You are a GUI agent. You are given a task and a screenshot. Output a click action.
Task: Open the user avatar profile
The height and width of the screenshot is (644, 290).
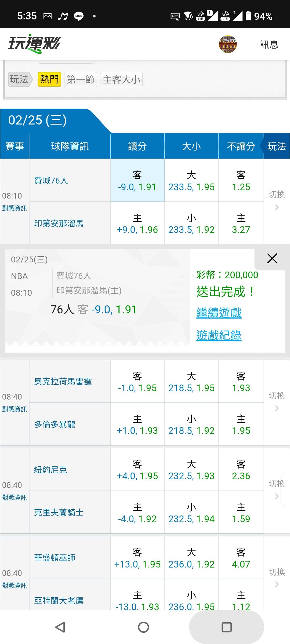[x=228, y=44]
